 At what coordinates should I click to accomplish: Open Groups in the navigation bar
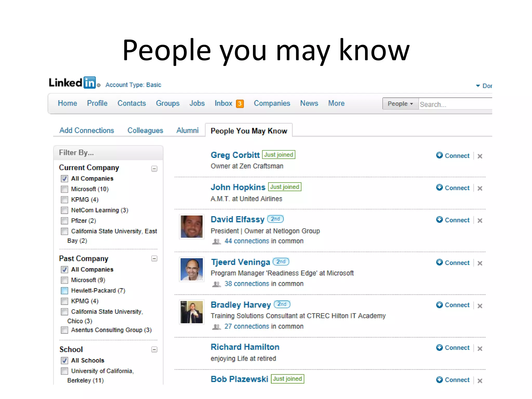click(168, 103)
